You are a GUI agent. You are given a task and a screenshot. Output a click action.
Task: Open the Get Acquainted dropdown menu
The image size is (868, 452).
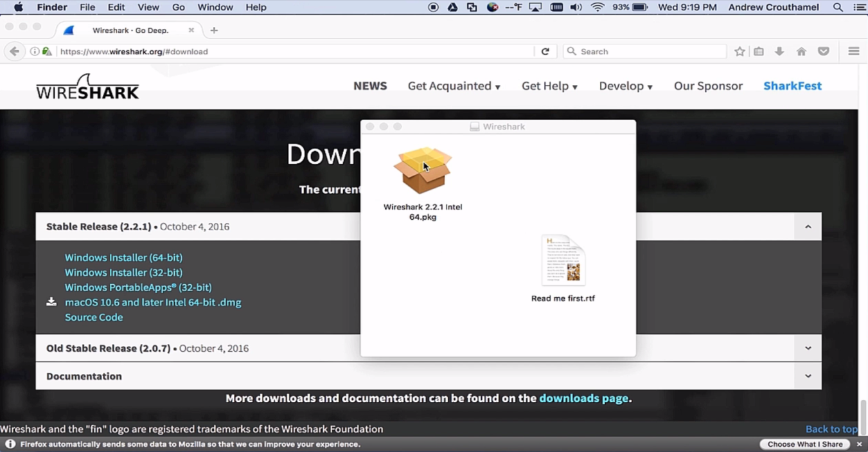point(454,86)
